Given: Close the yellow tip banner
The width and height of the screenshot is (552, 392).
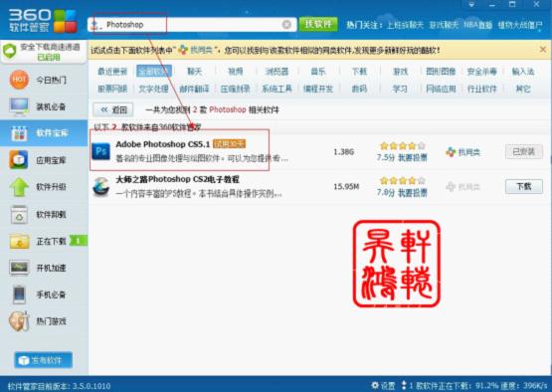Looking at the screenshot, I should click(x=543, y=50).
